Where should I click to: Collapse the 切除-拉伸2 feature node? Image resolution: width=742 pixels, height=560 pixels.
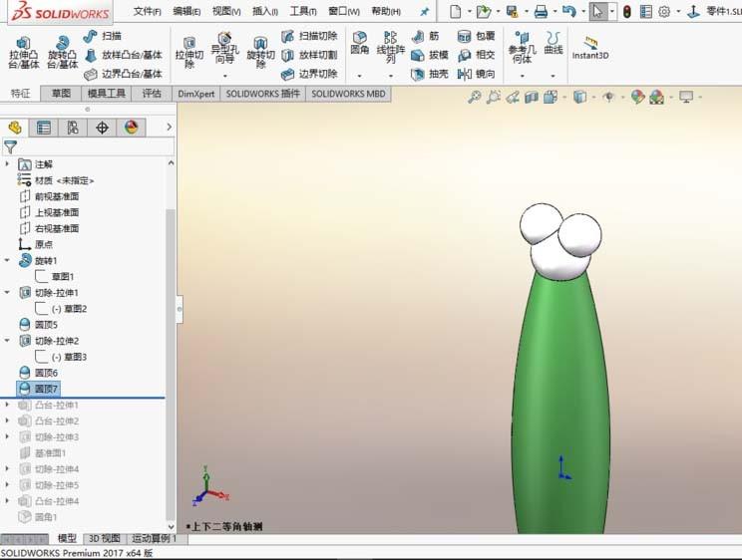pyautogui.click(x=7, y=341)
